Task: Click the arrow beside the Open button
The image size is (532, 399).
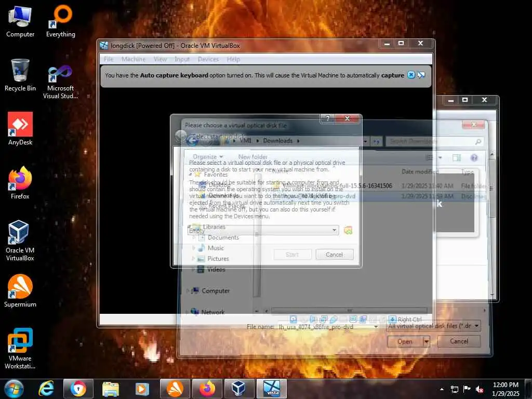Action: 426,342
